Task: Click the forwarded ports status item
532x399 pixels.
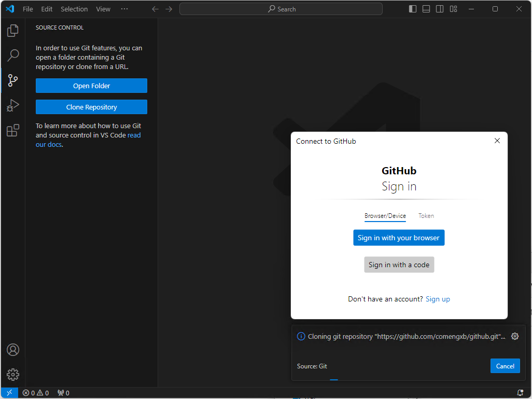Action: pos(63,393)
